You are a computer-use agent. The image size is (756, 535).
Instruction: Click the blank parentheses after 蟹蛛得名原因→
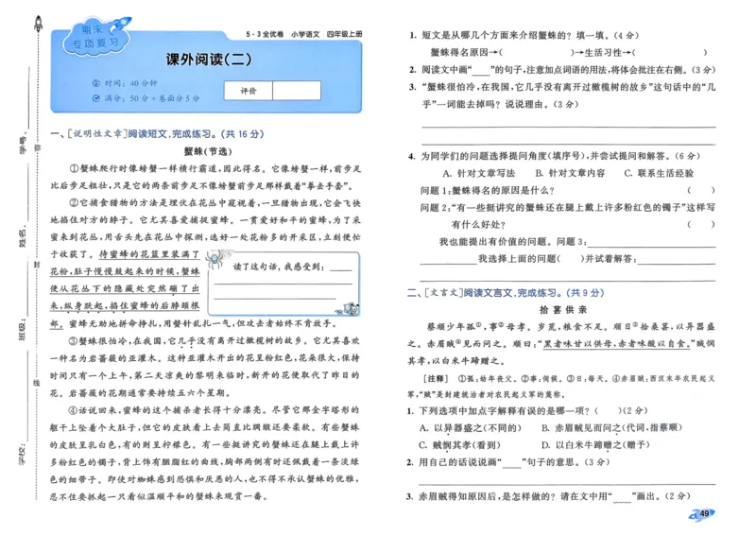point(537,53)
